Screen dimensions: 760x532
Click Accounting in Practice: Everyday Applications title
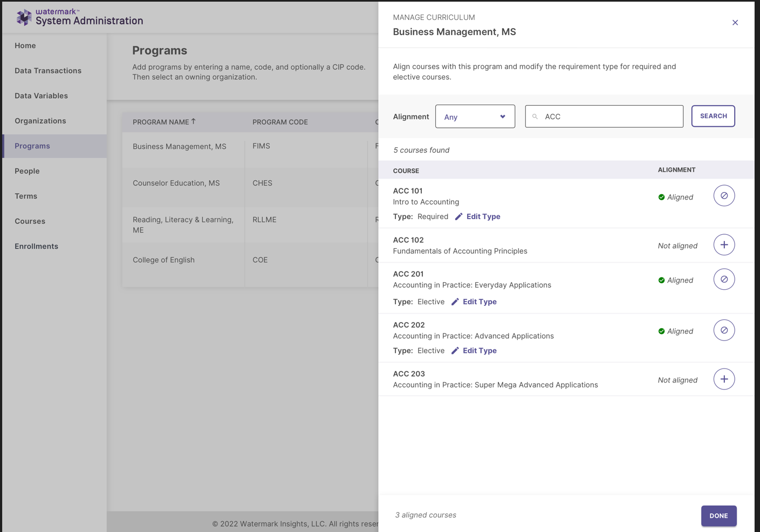coord(472,285)
